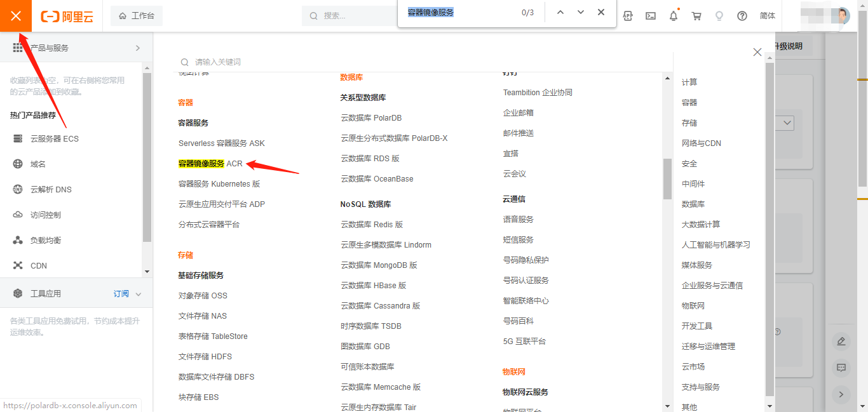Click the top 搜索 search box
The height and width of the screenshot is (412, 868).
[x=349, y=16]
